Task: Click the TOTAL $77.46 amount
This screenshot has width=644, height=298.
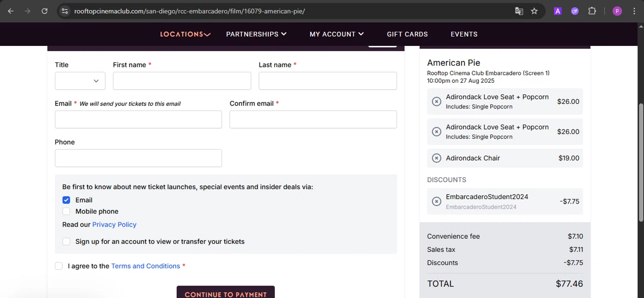Action: [569, 284]
